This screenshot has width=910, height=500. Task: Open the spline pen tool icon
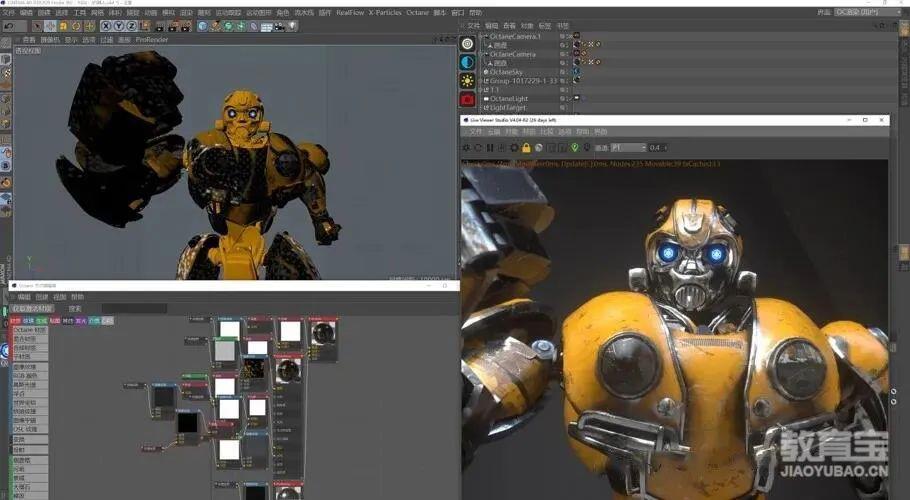(x=216, y=26)
